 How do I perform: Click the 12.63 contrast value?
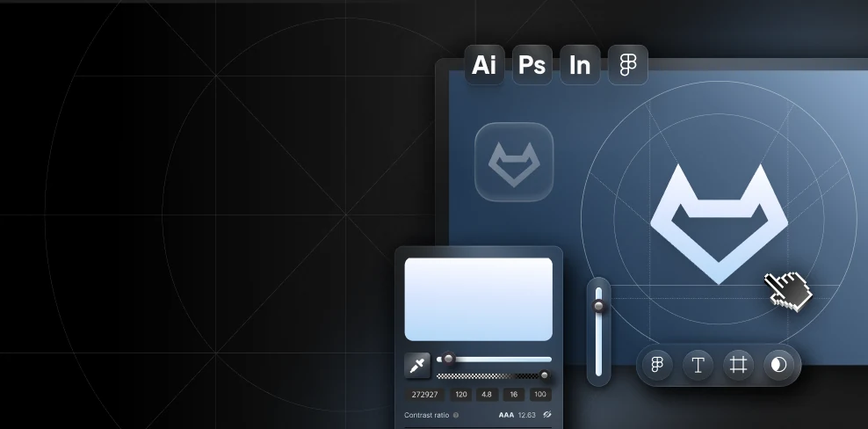pyautogui.click(x=526, y=415)
